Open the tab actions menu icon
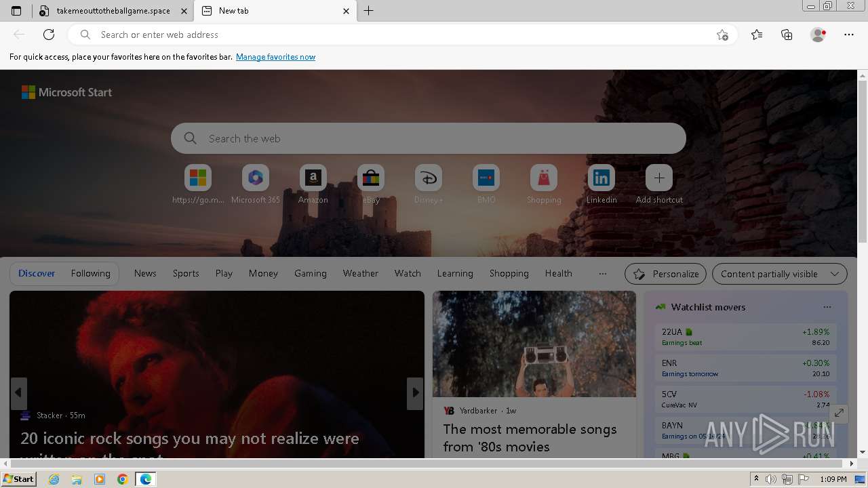The height and width of the screenshot is (488, 868). 16,11
